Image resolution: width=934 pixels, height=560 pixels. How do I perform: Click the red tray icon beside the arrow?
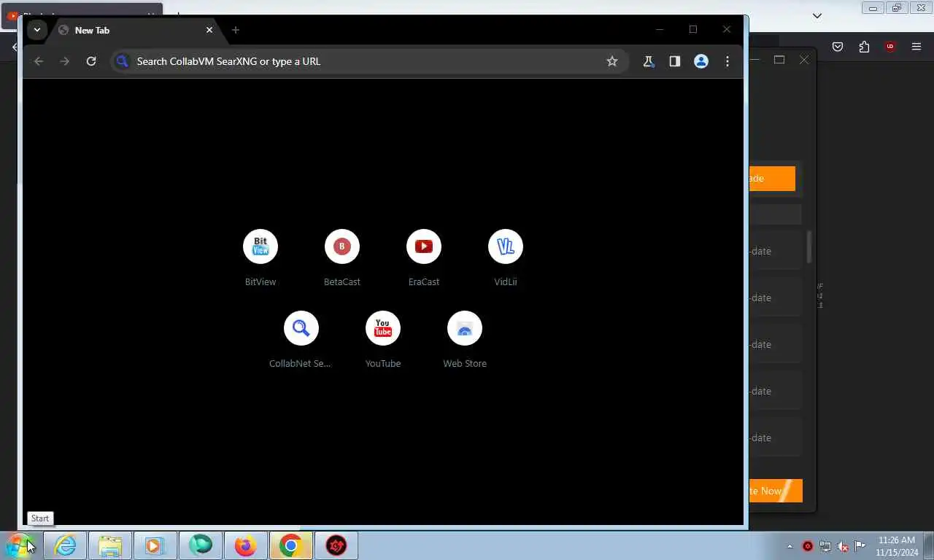click(x=808, y=546)
